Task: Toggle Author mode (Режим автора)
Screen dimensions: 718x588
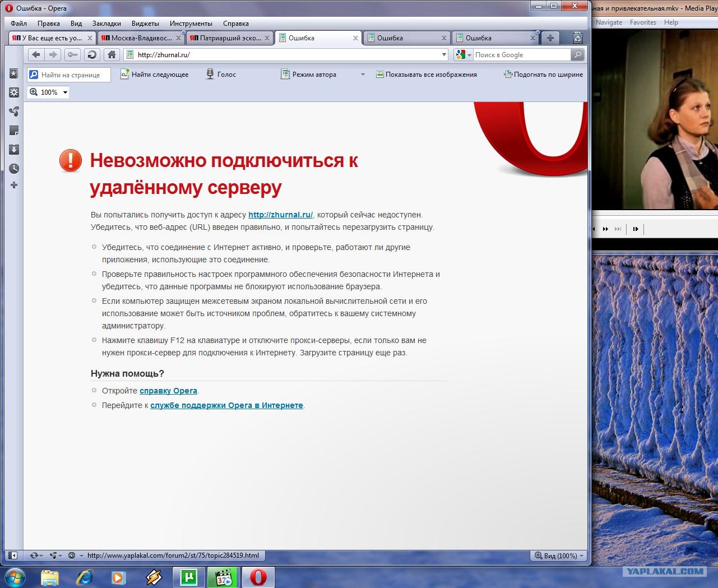Action: pyautogui.click(x=309, y=74)
